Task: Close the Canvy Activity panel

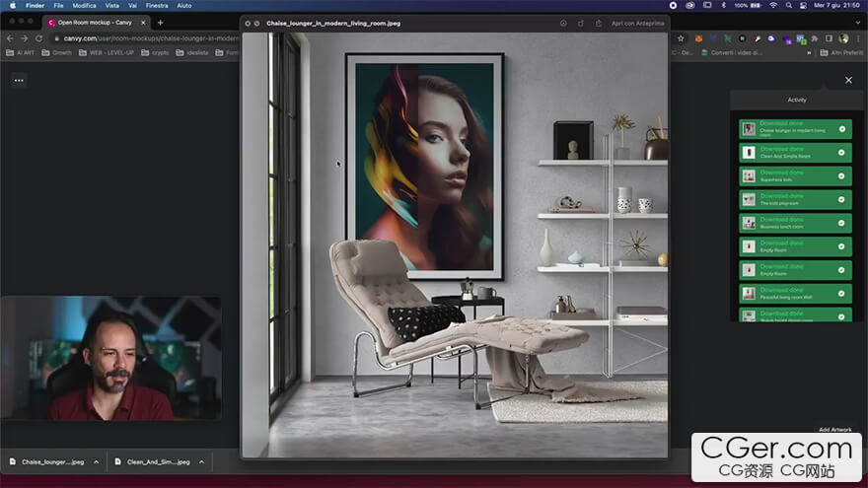Action: [848, 80]
